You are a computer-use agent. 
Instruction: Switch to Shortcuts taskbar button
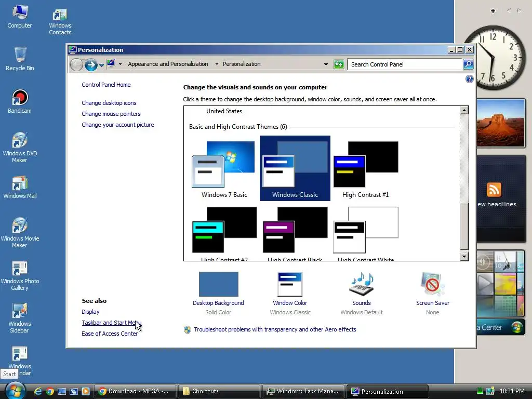point(219,391)
